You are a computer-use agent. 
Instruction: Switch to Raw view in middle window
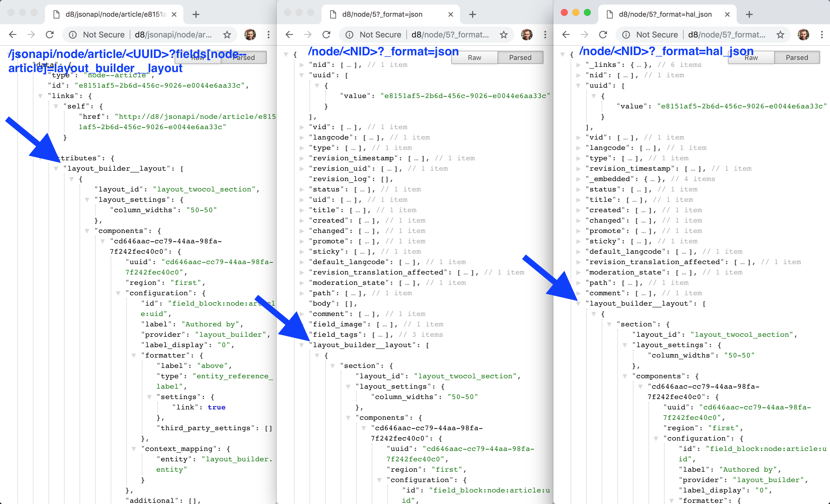tap(474, 58)
